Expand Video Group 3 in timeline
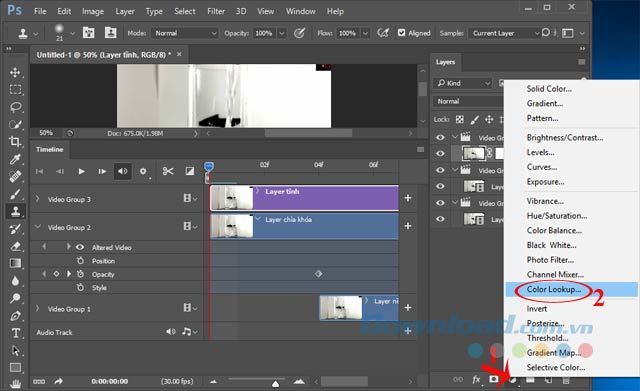The width and height of the screenshot is (640, 391). [x=38, y=199]
